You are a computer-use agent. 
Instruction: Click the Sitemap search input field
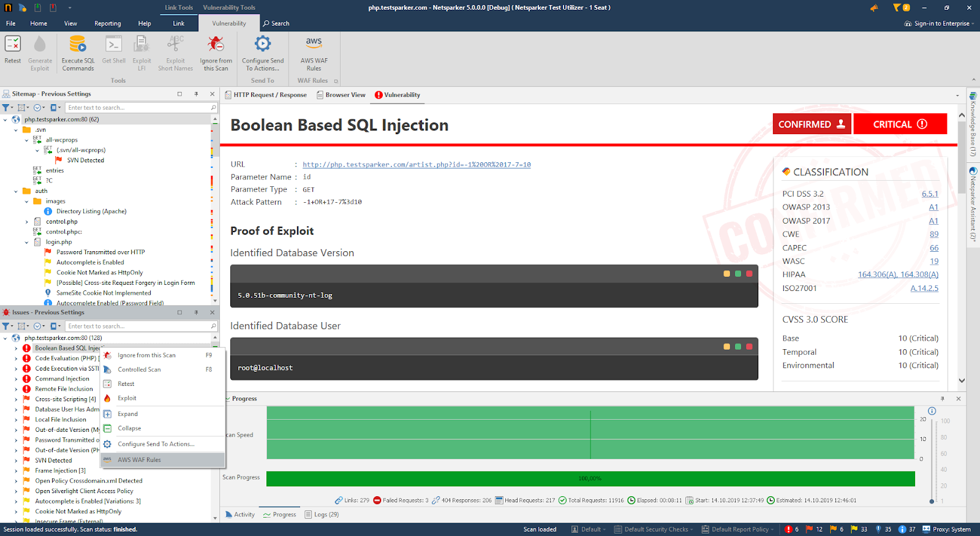click(138, 108)
